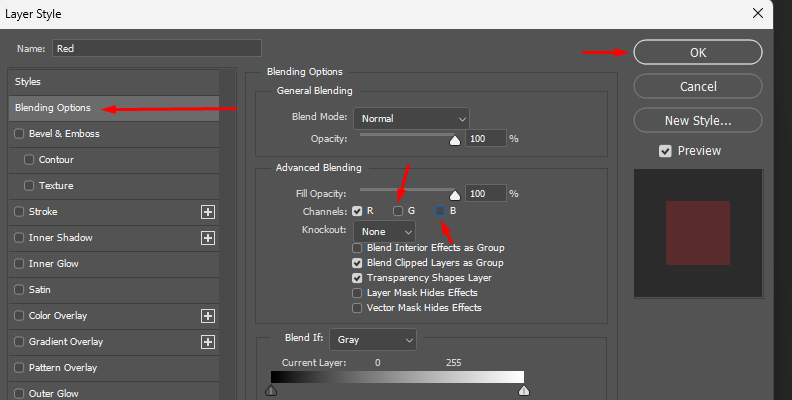Click the Name input field
792x400 pixels.
point(157,48)
